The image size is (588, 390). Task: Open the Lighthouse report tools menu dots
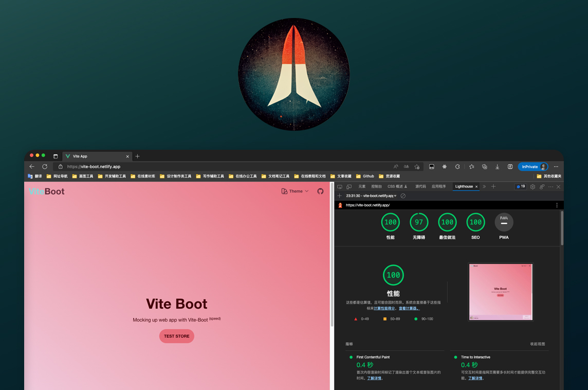[x=557, y=205]
